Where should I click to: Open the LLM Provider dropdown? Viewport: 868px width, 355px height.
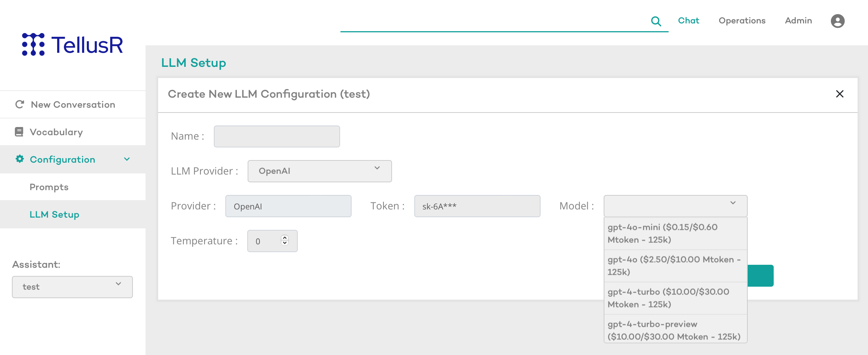click(x=319, y=171)
